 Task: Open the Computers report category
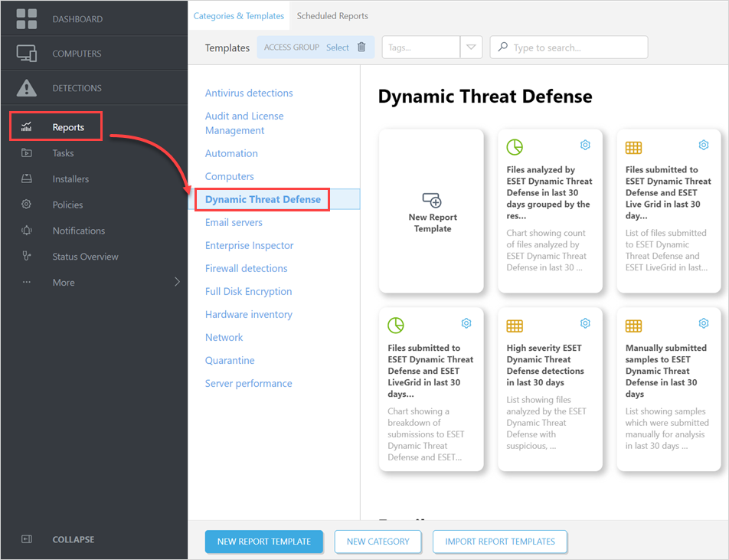[x=229, y=176]
